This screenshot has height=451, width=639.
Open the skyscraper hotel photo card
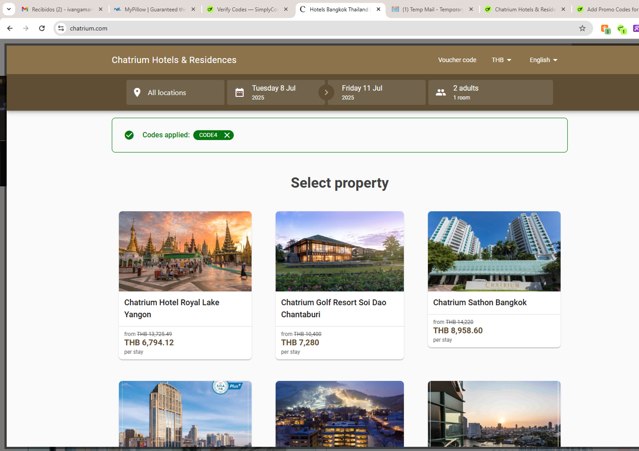[185, 414]
